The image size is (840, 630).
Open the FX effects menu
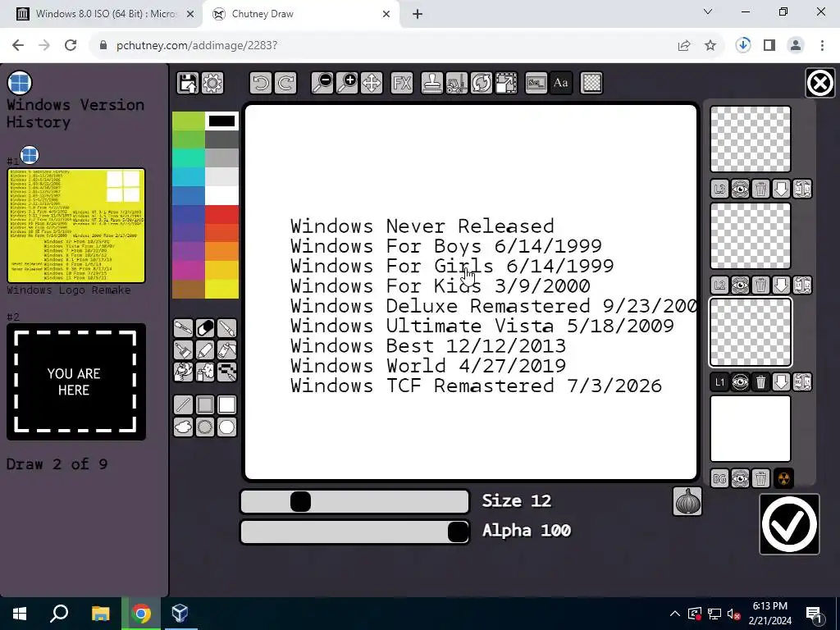tap(402, 83)
